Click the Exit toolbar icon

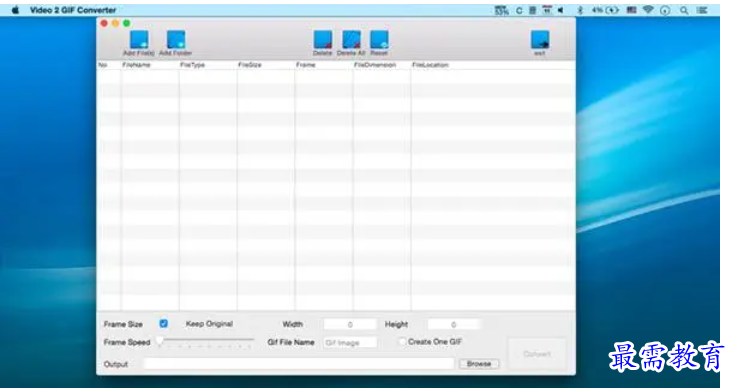coord(540,40)
